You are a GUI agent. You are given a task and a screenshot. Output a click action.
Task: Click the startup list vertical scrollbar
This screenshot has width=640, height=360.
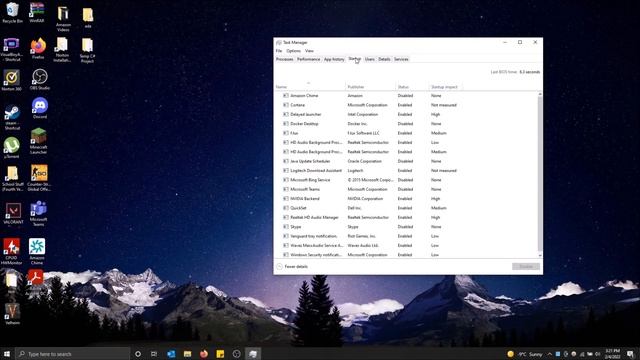[540, 173]
